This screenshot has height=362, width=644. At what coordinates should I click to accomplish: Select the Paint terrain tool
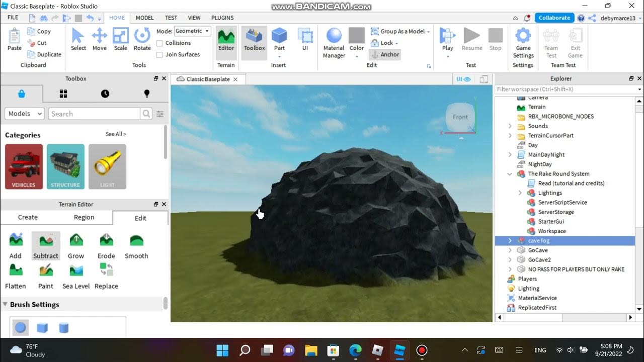46,276
